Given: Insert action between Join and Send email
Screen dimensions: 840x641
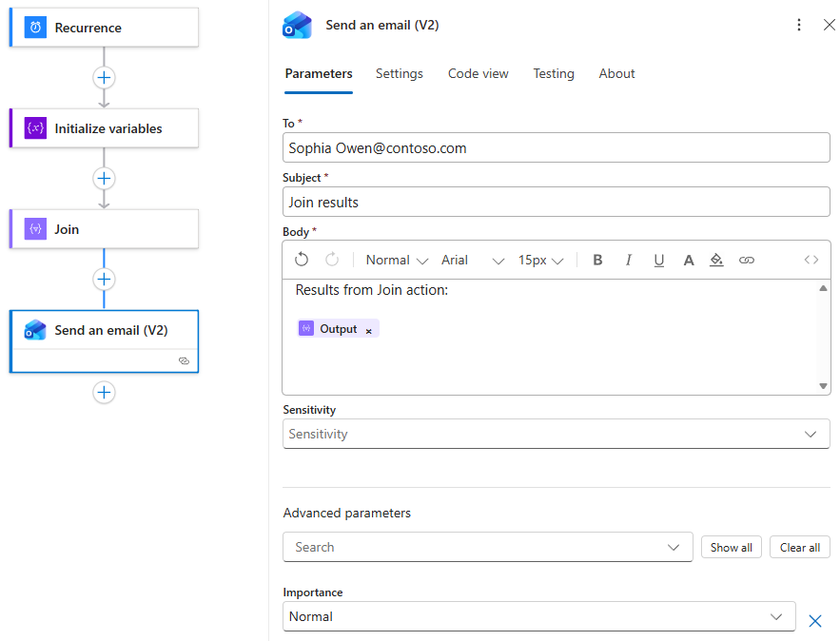Looking at the screenshot, I should point(104,279).
